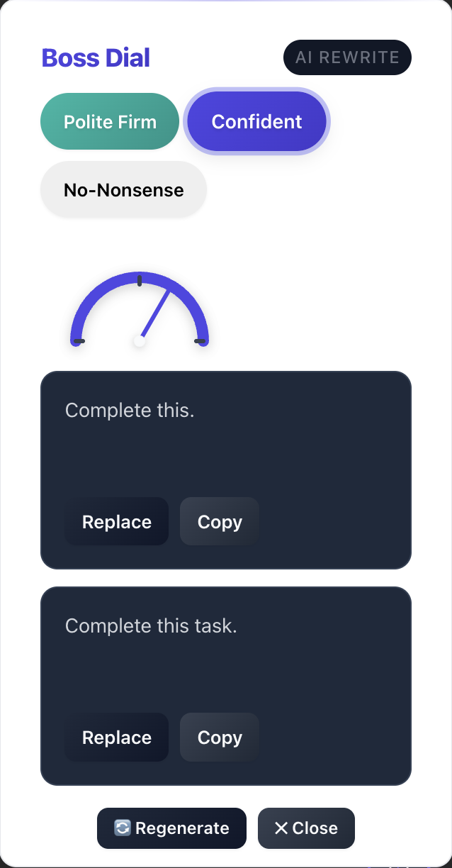This screenshot has height=868, width=452.
Task: Click the AI REWRITE badge
Action: [x=347, y=57]
